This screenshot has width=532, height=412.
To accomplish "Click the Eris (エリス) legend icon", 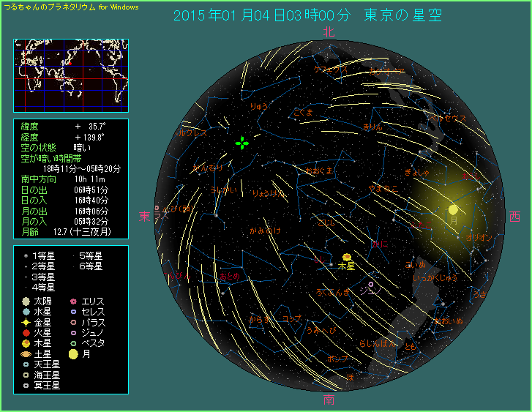I will coord(73,301).
